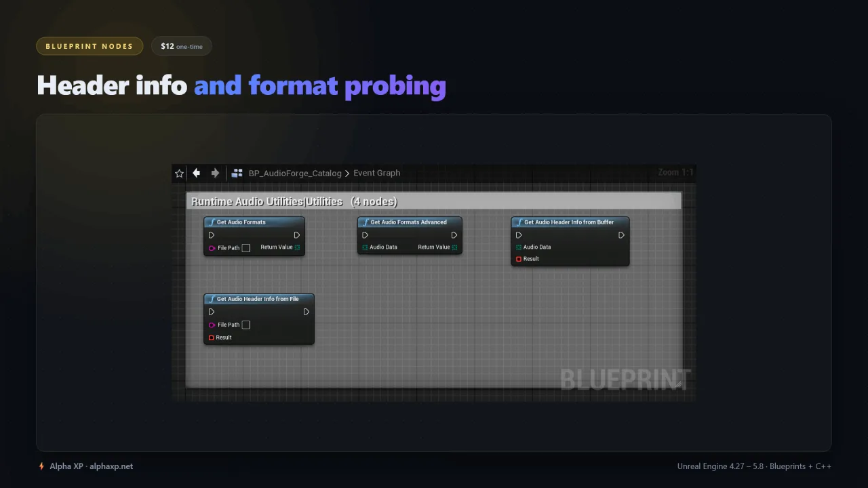This screenshot has height=488, width=868.
Task: Click the BLUEPRINT NODES badge
Action: tap(90, 46)
